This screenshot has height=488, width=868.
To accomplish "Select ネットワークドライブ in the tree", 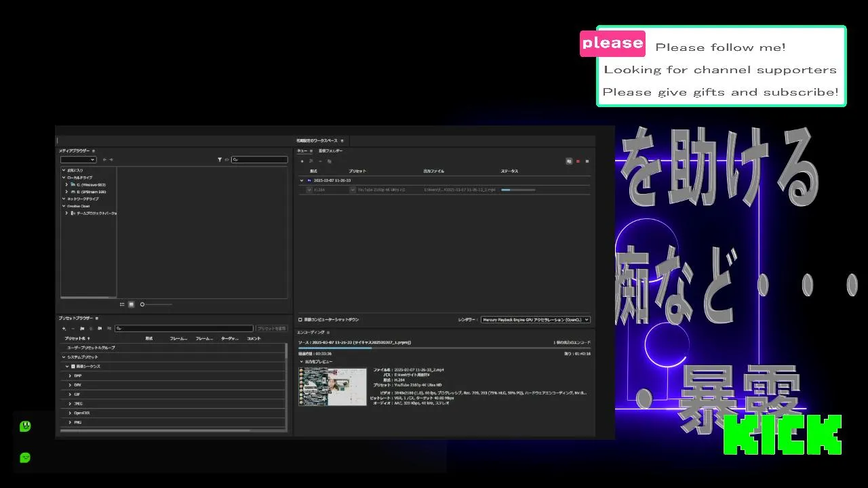I will point(83,199).
